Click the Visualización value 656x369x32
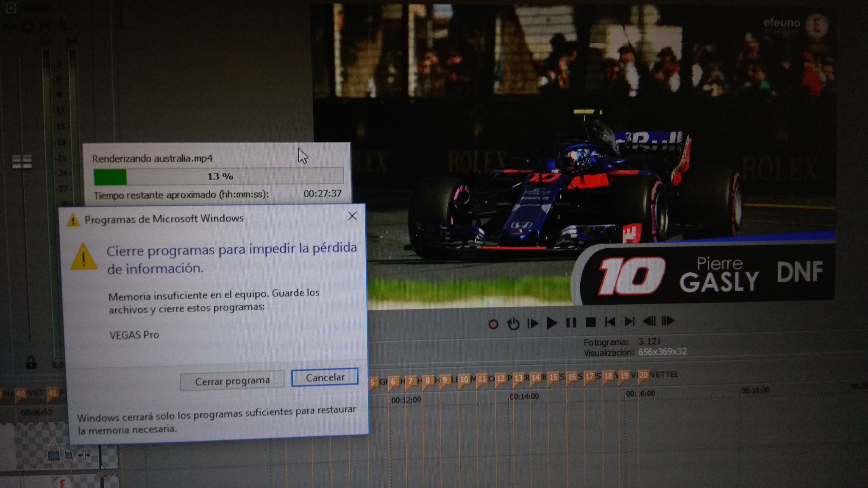 pyautogui.click(x=662, y=352)
